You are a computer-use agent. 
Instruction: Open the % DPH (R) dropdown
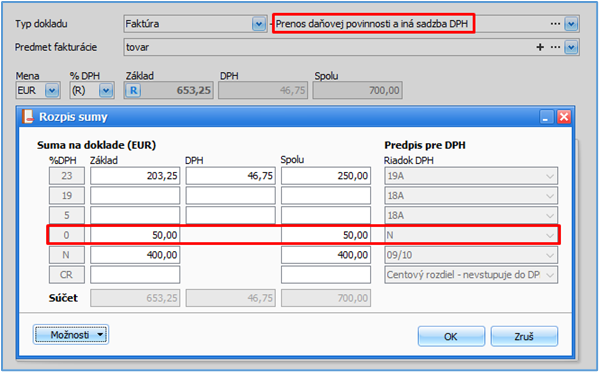tap(106, 91)
